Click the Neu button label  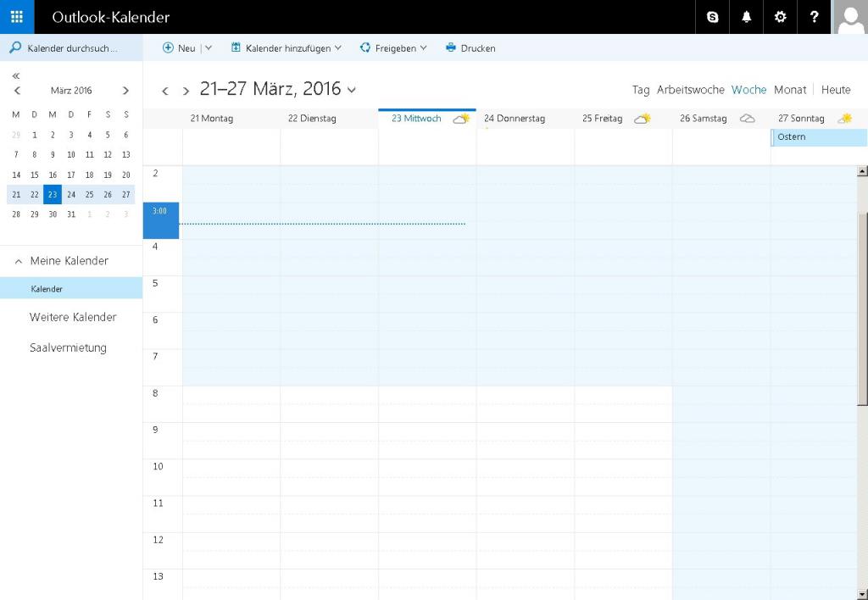[186, 48]
